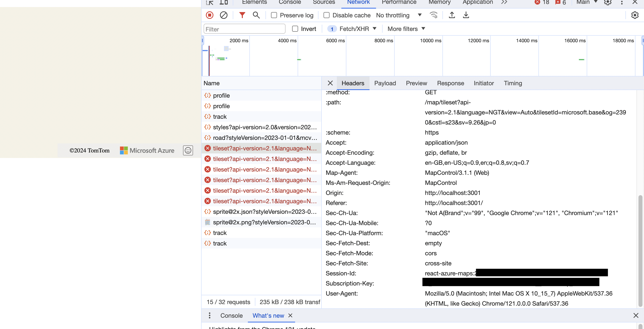
Task: Close the What's new tab
Action: (290, 315)
